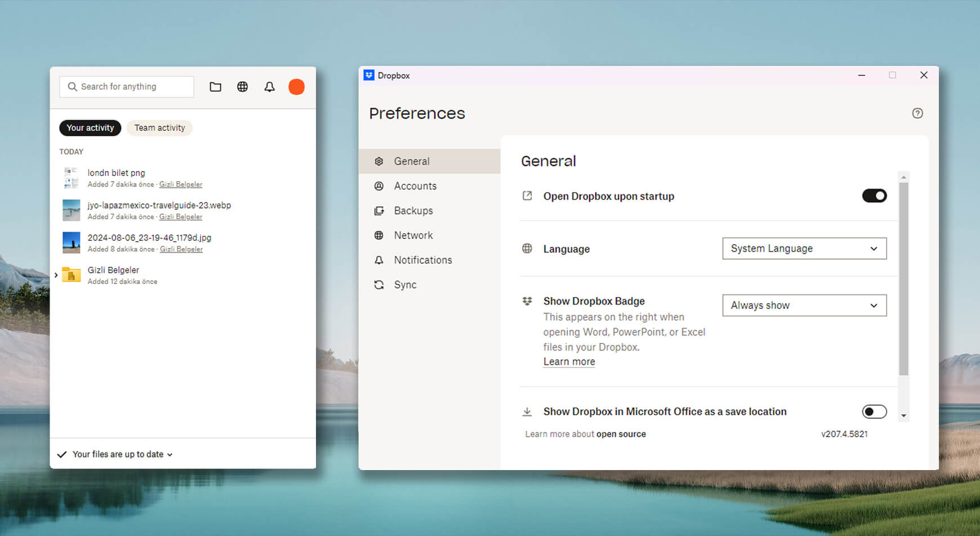Click the Gizli Belgeler folder icon
980x536 pixels.
click(72, 274)
